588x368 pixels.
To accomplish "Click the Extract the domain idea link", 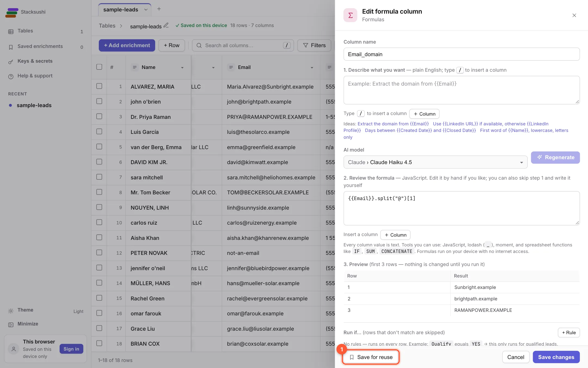I will [x=393, y=124].
